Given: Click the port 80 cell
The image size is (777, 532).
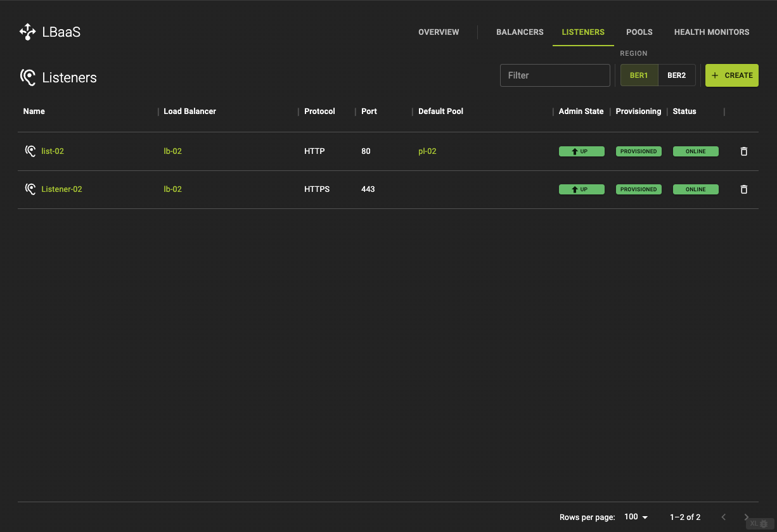Looking at the screenshot, I should point(366,151).
